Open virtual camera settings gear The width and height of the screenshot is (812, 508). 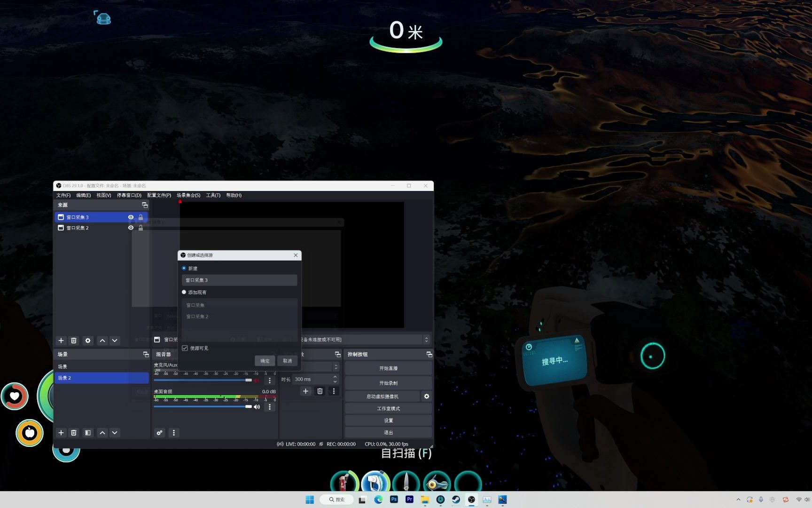pos(427,397)
